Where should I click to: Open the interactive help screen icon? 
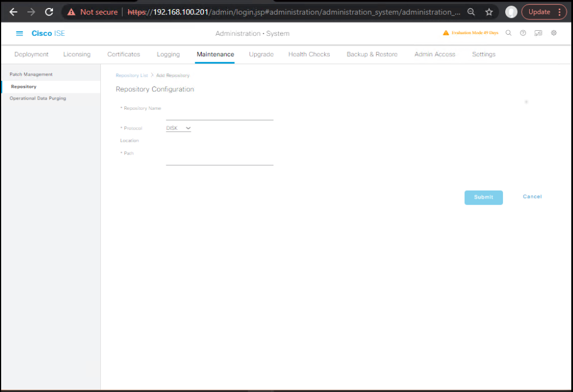[538, 33]
